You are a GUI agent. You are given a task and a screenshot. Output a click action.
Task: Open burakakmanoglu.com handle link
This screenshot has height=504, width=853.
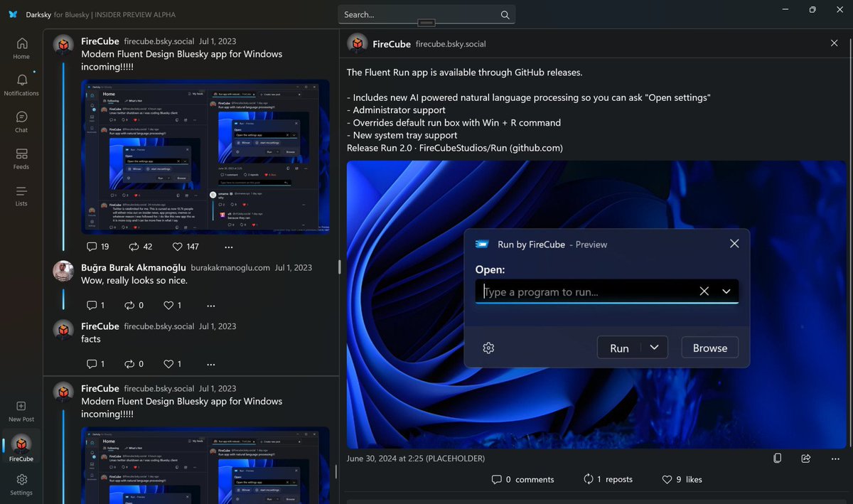[230, 267]
